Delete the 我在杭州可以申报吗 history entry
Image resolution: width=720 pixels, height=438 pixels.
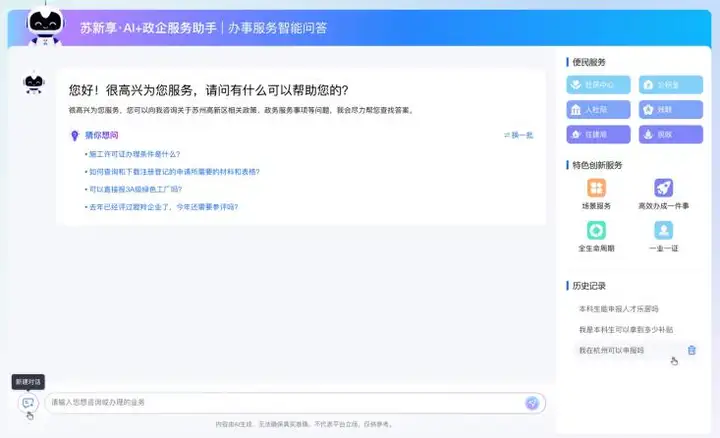point(691,350)
